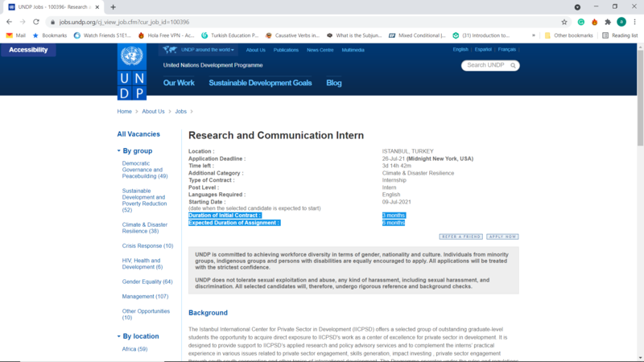Open Crisis Response vacancies
This screenshot has width=644, height=362.
click(147, 246)
